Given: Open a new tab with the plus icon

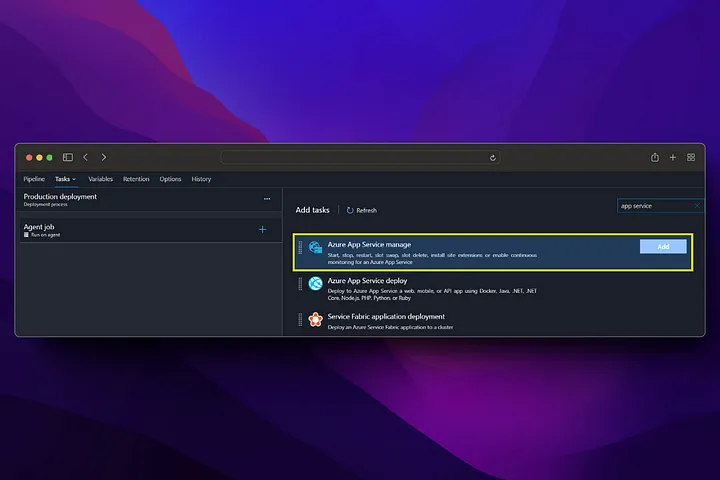Looking at the screenshot, I should [673, 158].
